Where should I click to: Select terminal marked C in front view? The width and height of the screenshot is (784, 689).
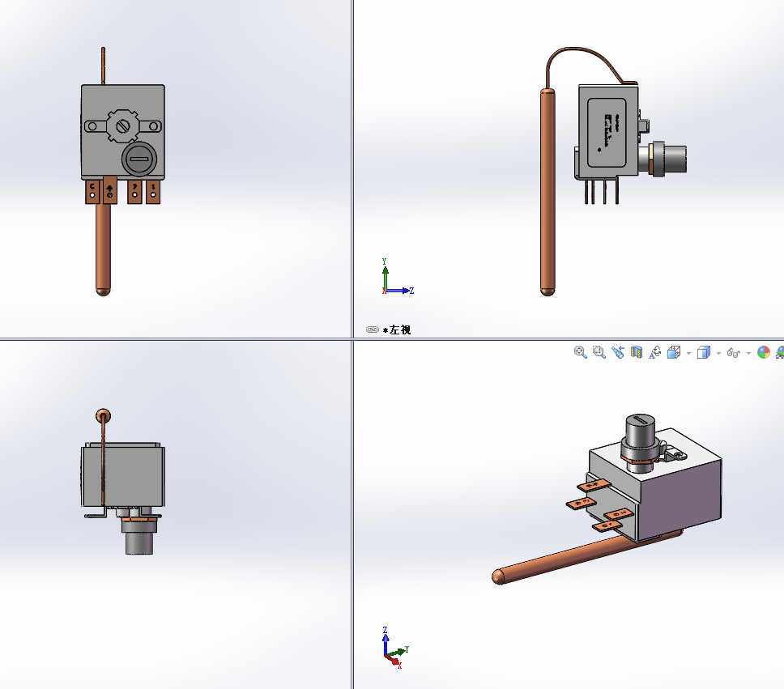pyautogui.click(x=92, y=192)
